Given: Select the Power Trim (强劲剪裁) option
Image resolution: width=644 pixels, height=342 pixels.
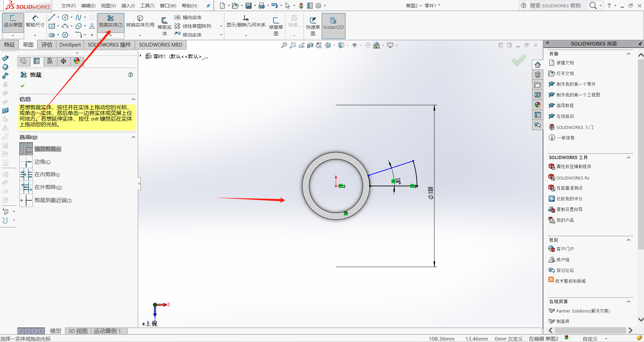Looking at the screenshot, I should pyautogui.click(x=26, y=149).
